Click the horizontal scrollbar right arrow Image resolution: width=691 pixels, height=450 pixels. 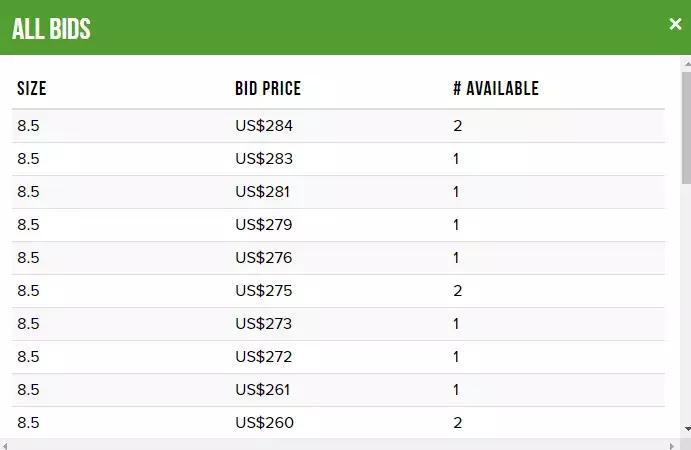pos(672,444)
